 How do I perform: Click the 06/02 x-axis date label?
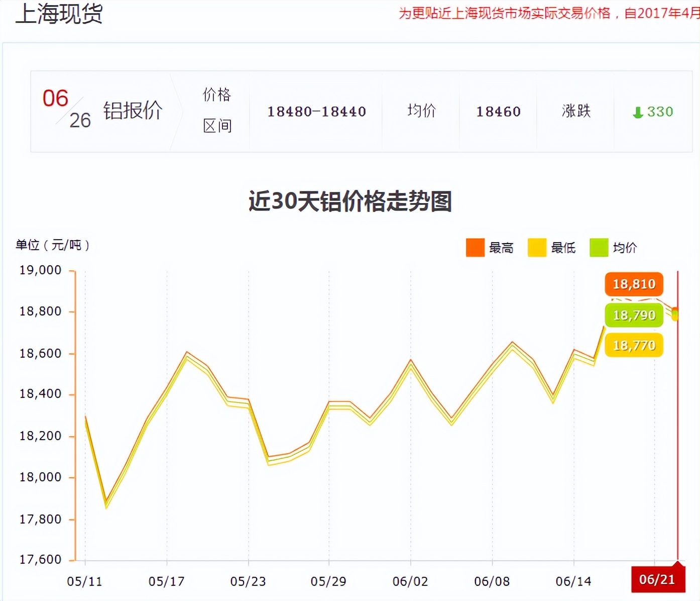pos(410,581)
